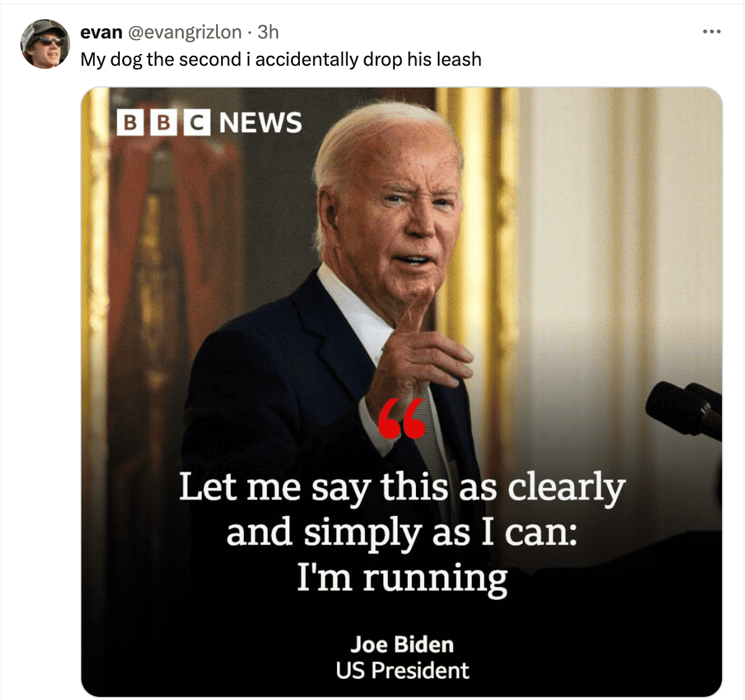Click the "C" block of BBC logo
Image resolution: width=745 pixels, height=700 pixels.
click(x=196, y=122)
